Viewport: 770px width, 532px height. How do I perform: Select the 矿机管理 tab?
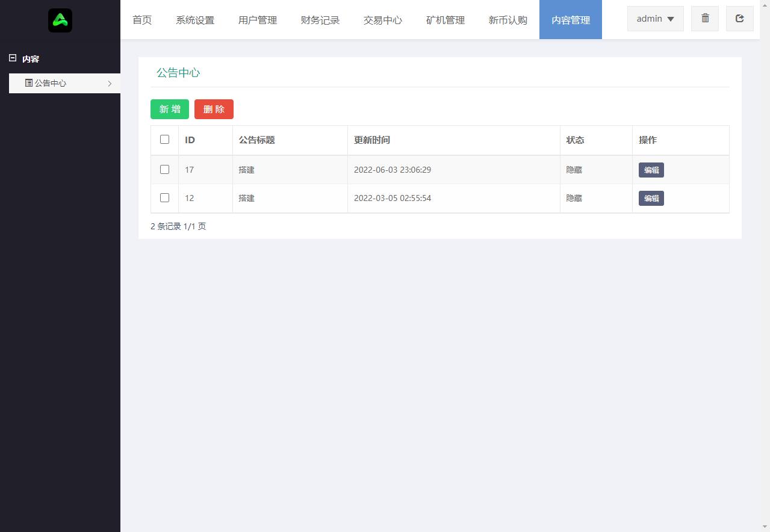coord(446,20)
